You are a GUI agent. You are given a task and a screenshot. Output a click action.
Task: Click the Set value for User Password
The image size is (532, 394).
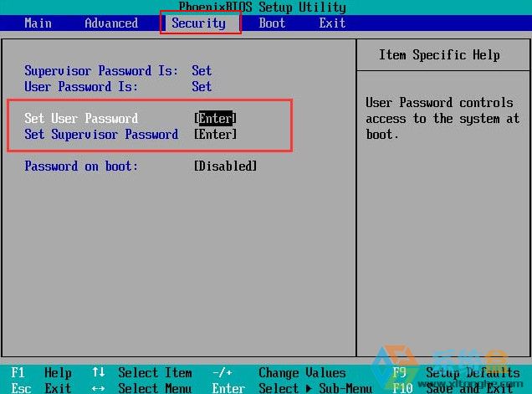[202, 86]
